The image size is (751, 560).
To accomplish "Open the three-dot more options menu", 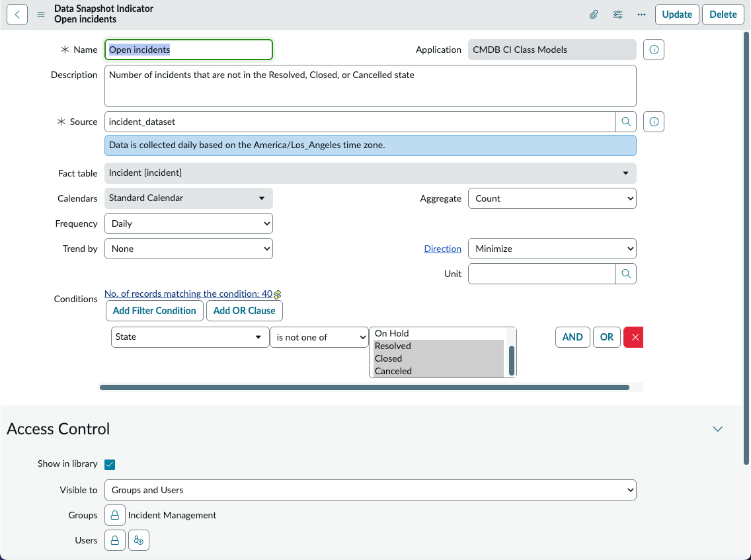I will [x=641, y=15].
